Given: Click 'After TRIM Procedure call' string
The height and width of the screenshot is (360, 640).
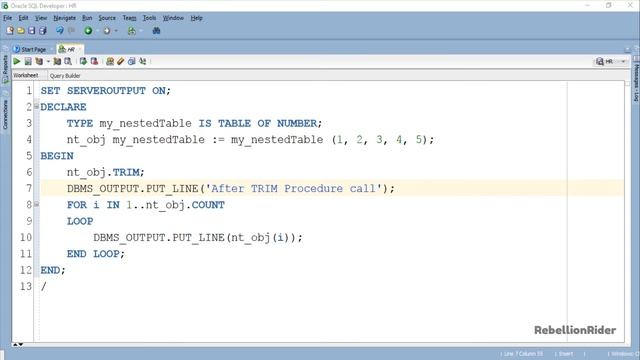Looking at the screenshot, I should [293, 189].
